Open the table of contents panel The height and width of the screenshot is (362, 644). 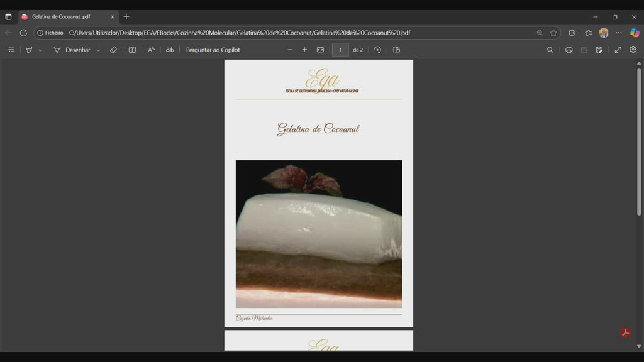click(11, 50)
